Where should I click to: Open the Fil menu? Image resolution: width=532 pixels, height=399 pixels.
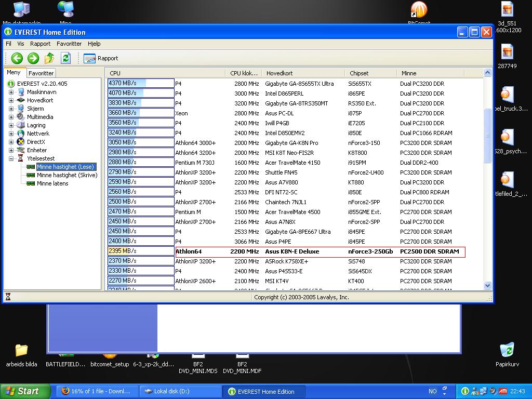point(8,44)
